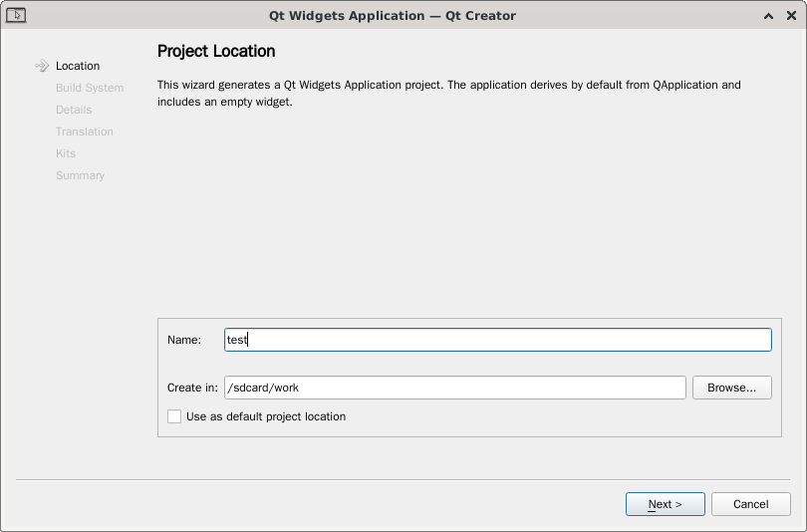Select the Build System wizard step
This screenshot has width=807, height=532.
pos(90,88)
